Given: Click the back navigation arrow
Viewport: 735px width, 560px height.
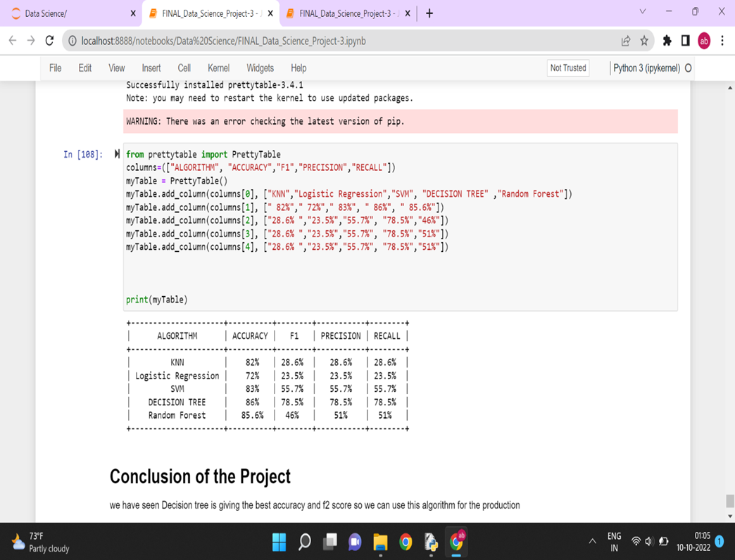Looking at the screenshot, I should tap(13, 40).
